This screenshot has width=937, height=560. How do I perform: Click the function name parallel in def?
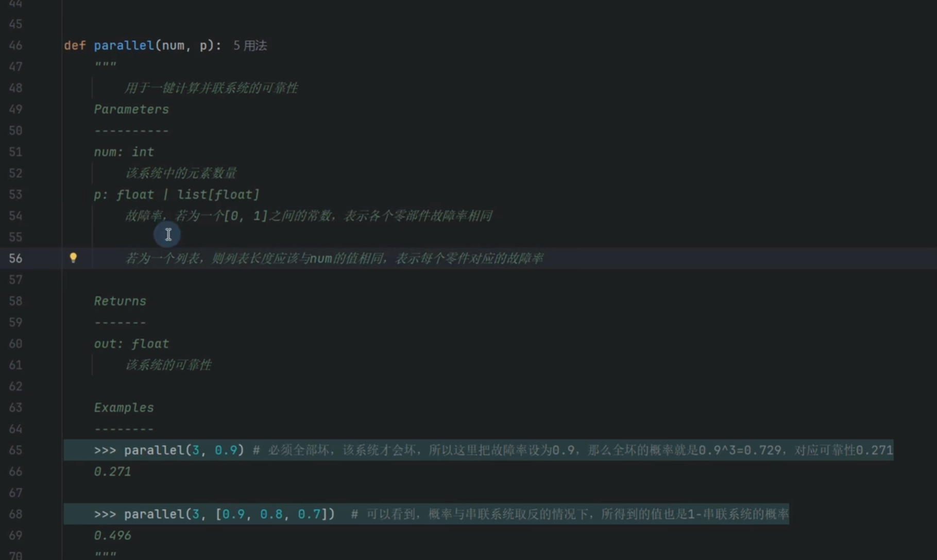(124, 45)
